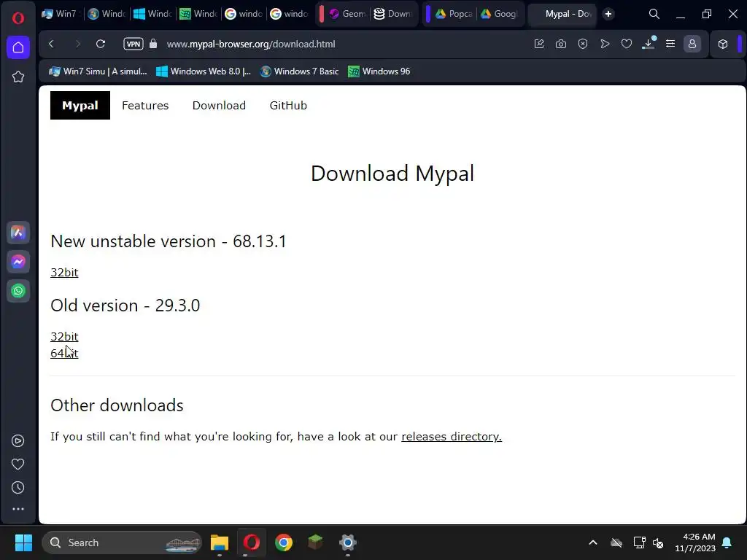Open Windows 7 Basic bookmark

(299, 71)
